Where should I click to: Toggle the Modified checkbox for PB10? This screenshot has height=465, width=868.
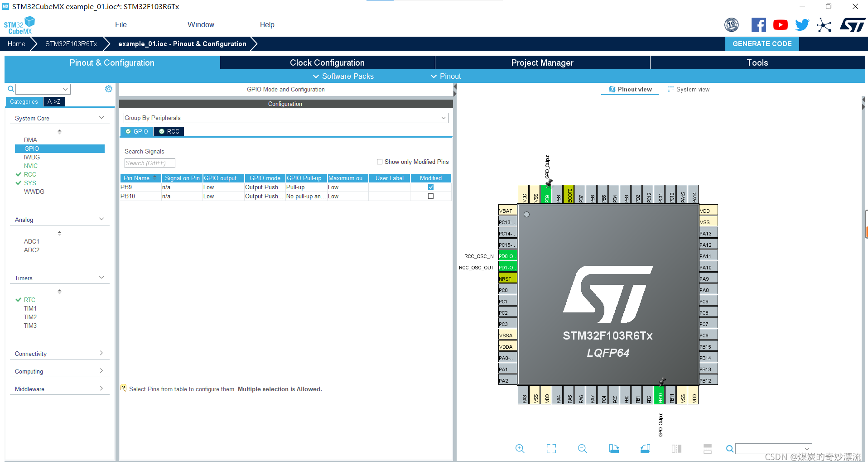431,196
